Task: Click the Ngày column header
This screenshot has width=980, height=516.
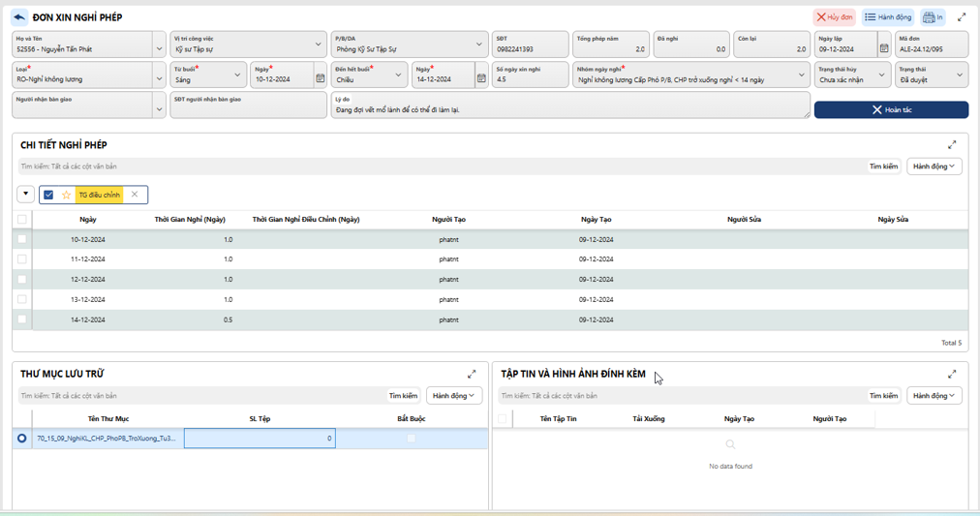Action: (88, 219)
